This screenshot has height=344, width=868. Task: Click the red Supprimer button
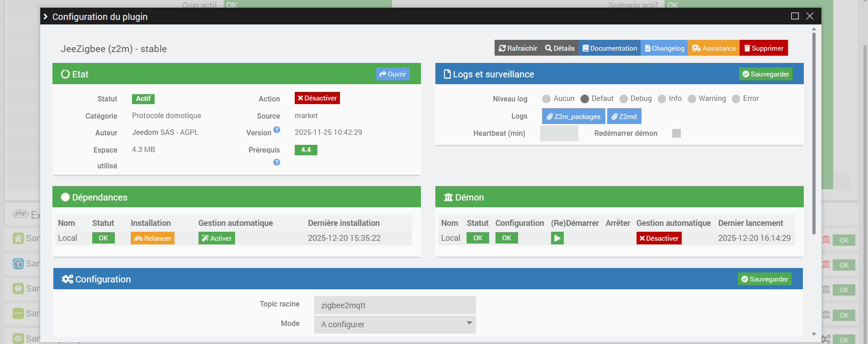tap(764, 48)
